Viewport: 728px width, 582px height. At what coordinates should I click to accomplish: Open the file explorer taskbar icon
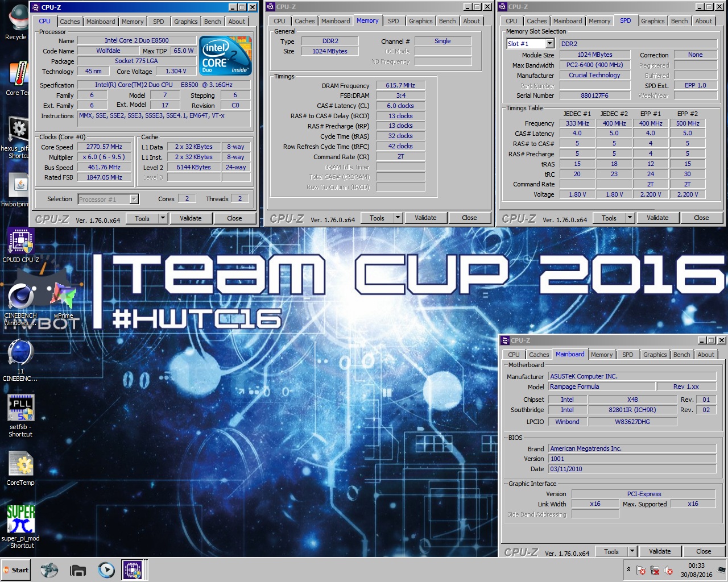pyautogui.click(x=78, y=569)
